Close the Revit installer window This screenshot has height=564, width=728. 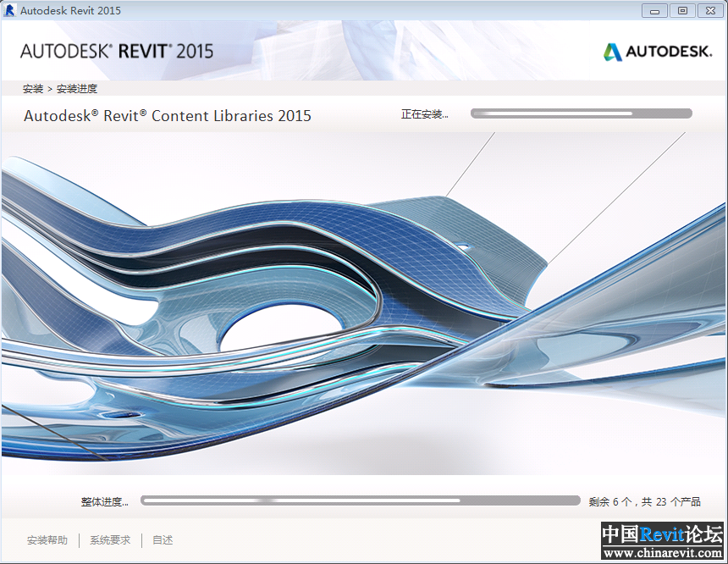[710, 11]
